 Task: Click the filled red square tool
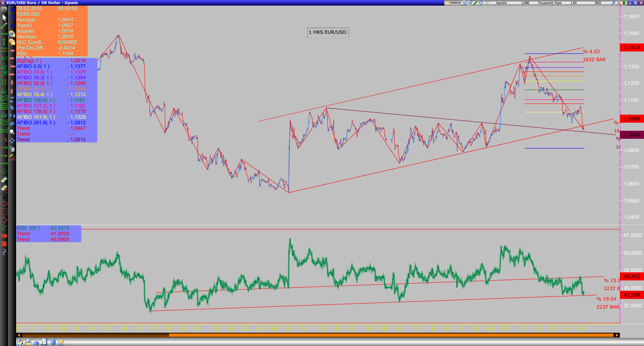[4, 244]
